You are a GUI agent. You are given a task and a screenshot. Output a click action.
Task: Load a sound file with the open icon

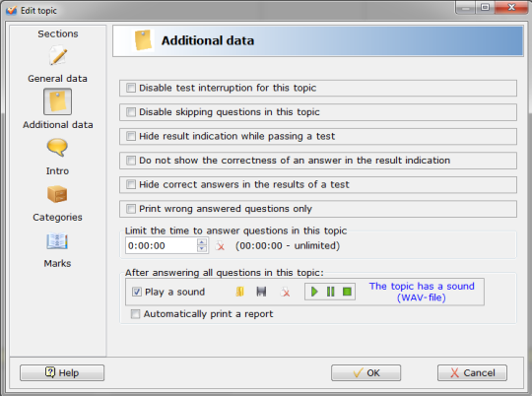(239, 292)
